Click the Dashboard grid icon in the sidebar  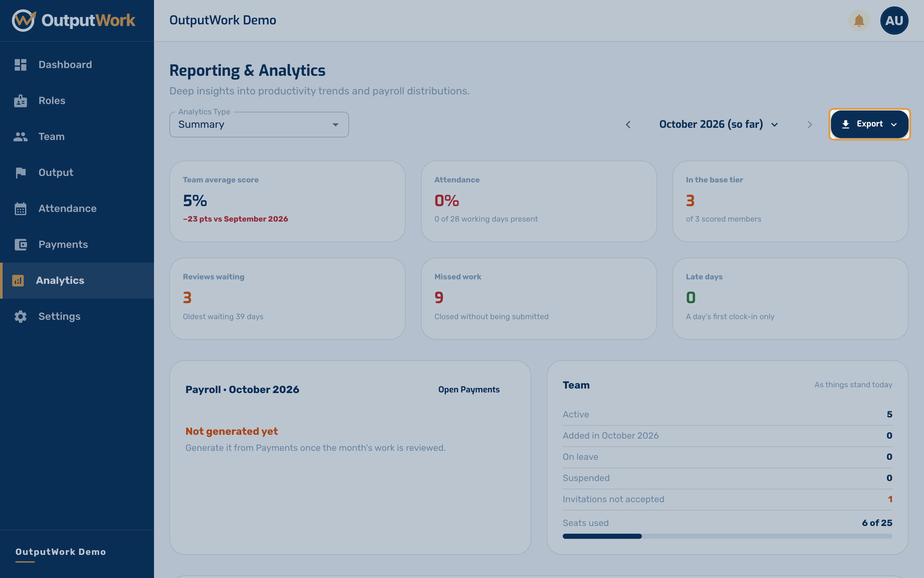21,65
